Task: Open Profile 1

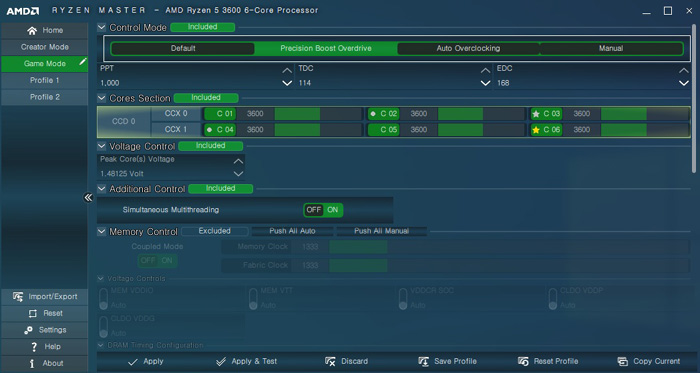Action: (x=45, y=80)
